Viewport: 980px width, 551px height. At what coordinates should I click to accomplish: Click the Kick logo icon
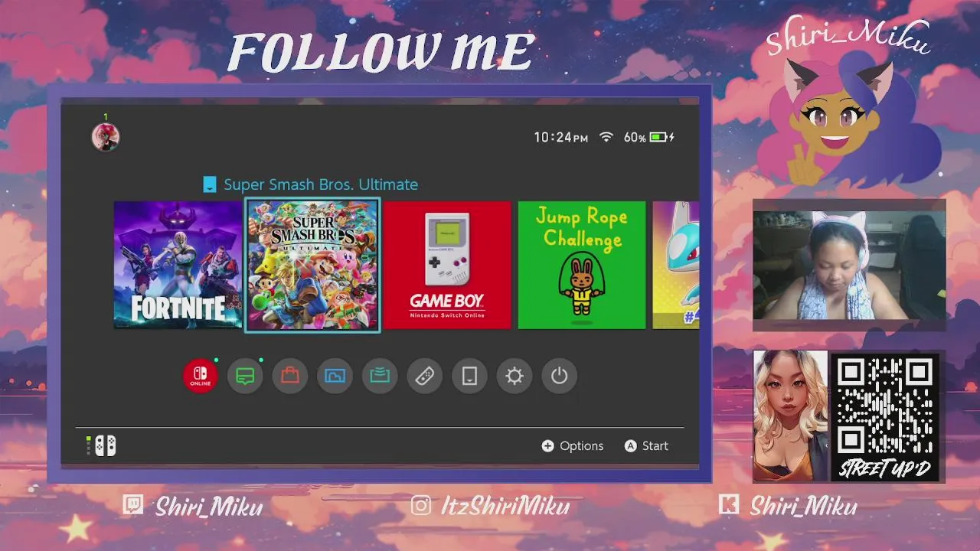(729, 505)
